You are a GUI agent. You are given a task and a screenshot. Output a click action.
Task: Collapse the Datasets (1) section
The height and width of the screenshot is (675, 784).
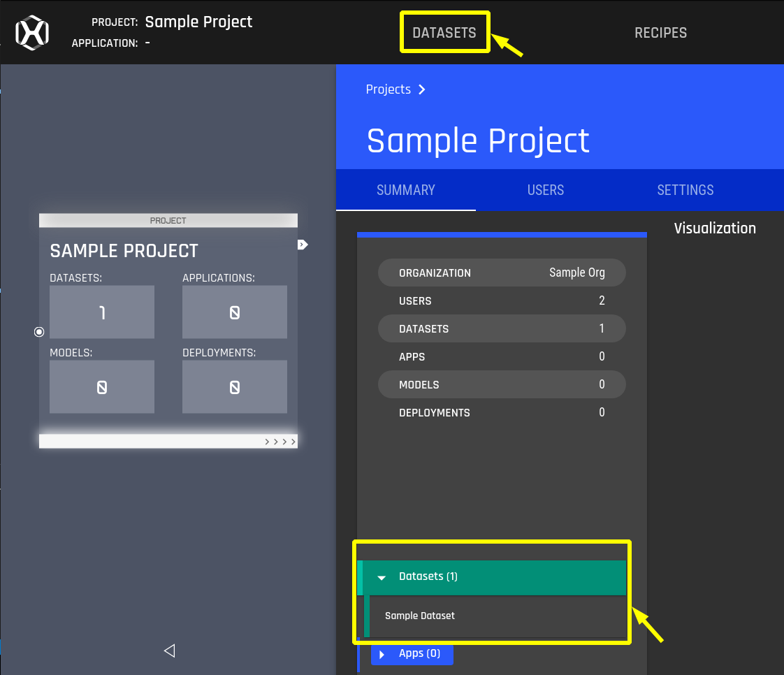[x=382, y=577]
